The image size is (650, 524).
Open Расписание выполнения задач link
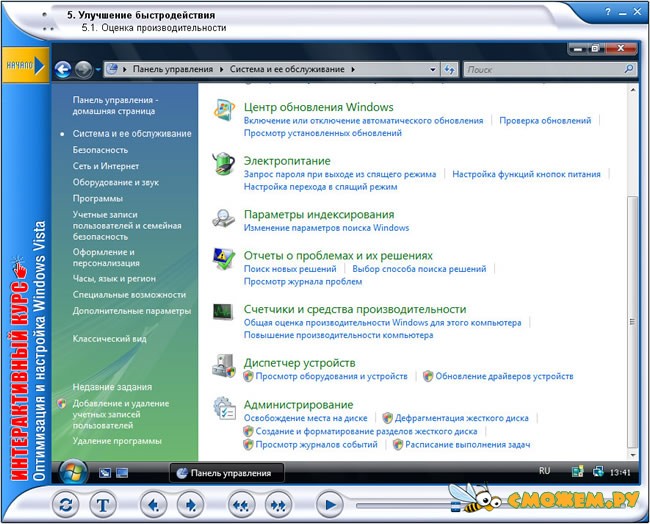pos(468,444)
